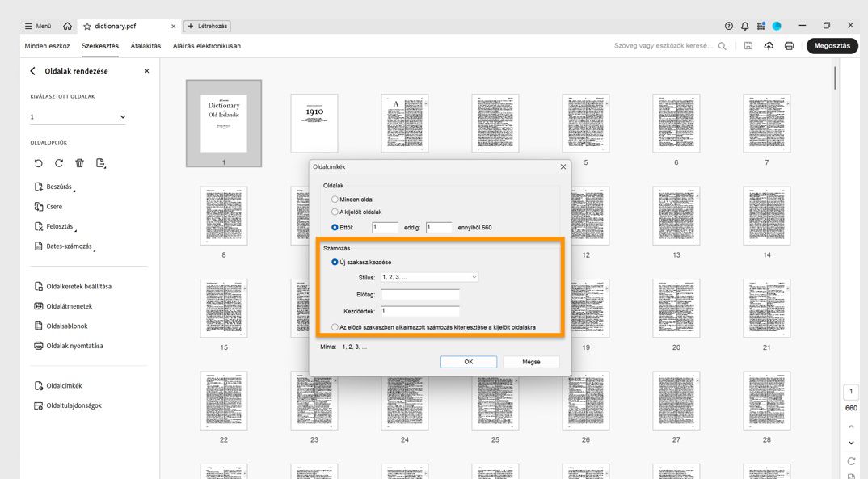
Task: Open Oldalsablonok option
Action: tap(61, 326)
